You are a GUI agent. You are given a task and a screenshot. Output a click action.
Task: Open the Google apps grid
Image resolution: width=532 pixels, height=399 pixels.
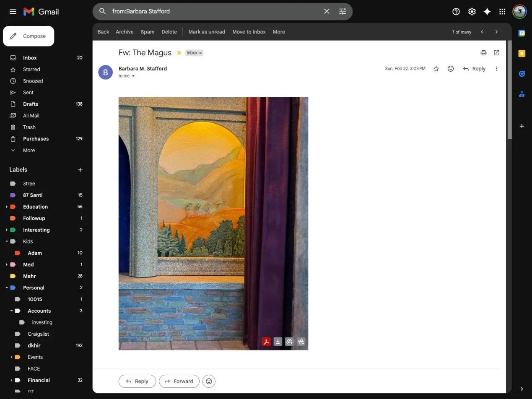point(502,12)
